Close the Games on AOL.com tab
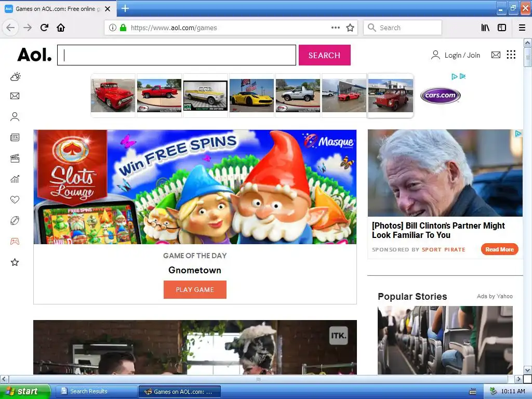The width and height of the screenshot is (532, 399). pos(108,9)
